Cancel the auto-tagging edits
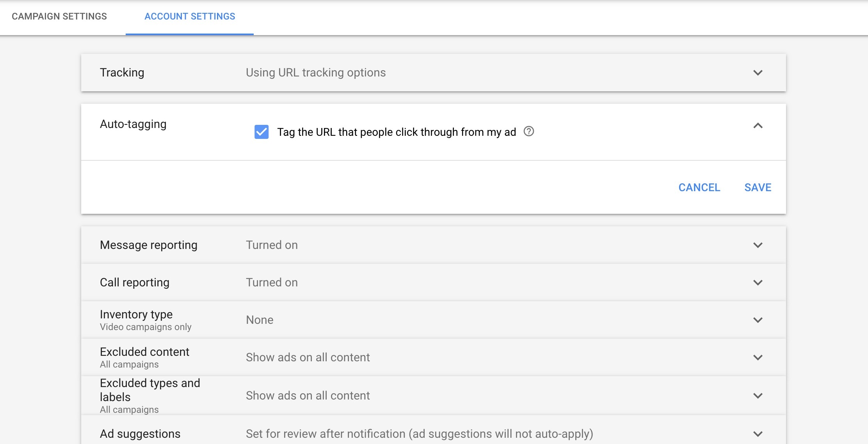868x444 pixels. pyautogui.click(x=699, y=187)
